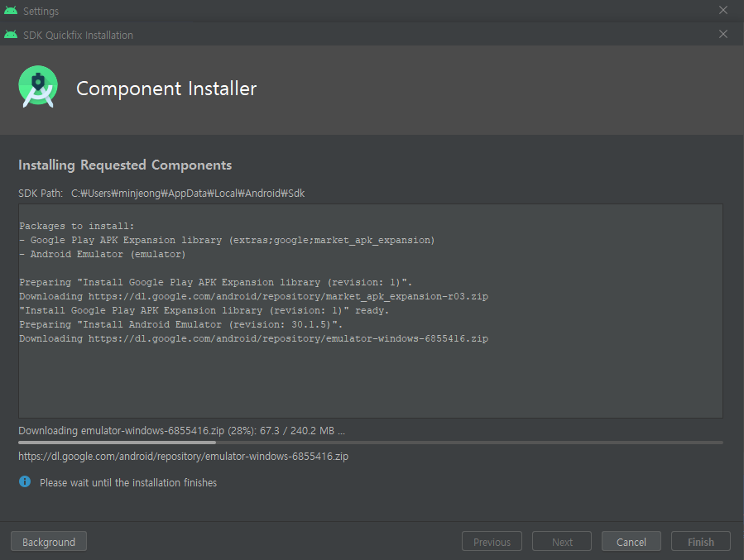Click the emulator-windows-6855416.zip download log line
This screenshot has height=560, width=744.
click(254, 338)
